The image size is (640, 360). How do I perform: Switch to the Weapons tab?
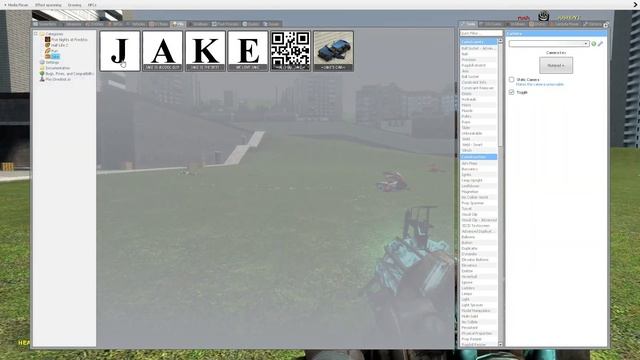point(72,24)
